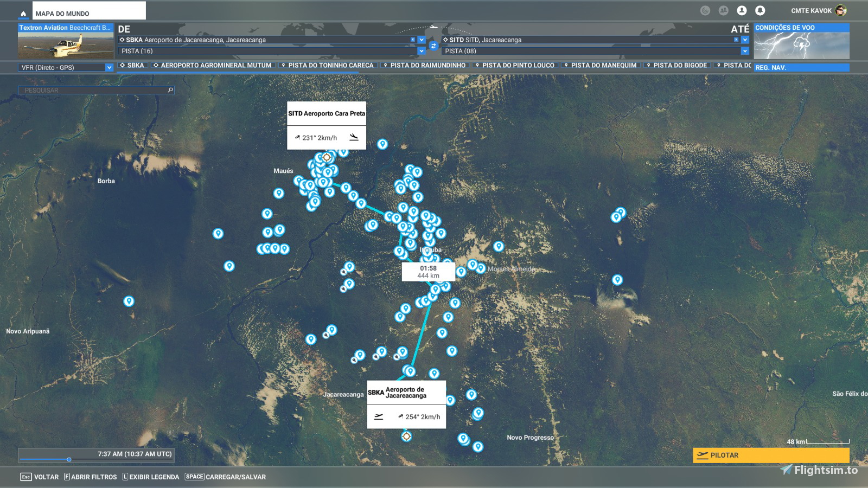The image size is (868, 488).
Task: Click wind 231° 2km/h in SITD popup
Action: pos(316,138)
